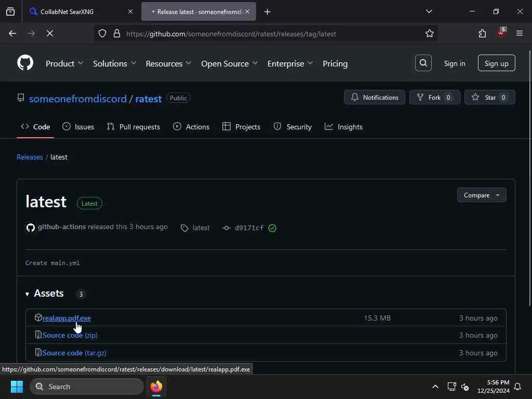
Task: Click the network tray icon
Action: [451, 387]
